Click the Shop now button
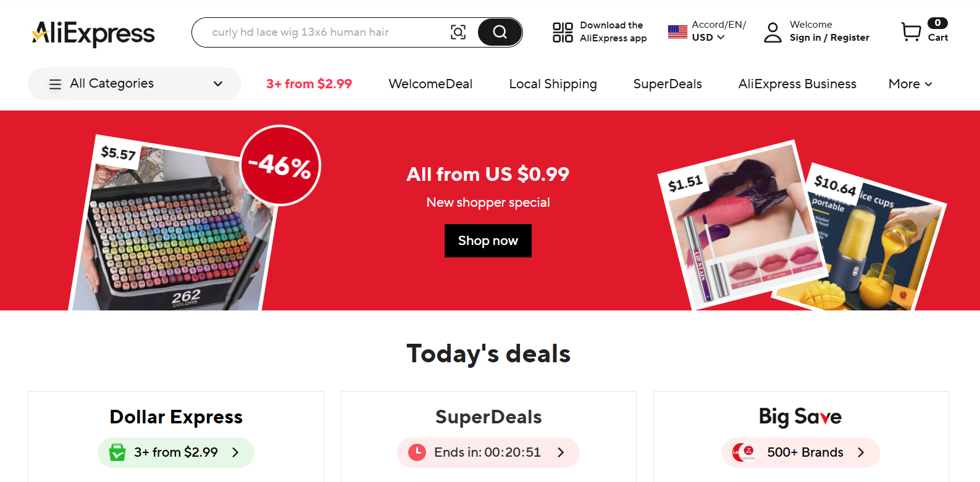Image resolution: width=980 pixels, height=482 pixels. pyautogui.click(x=488, y=241)
